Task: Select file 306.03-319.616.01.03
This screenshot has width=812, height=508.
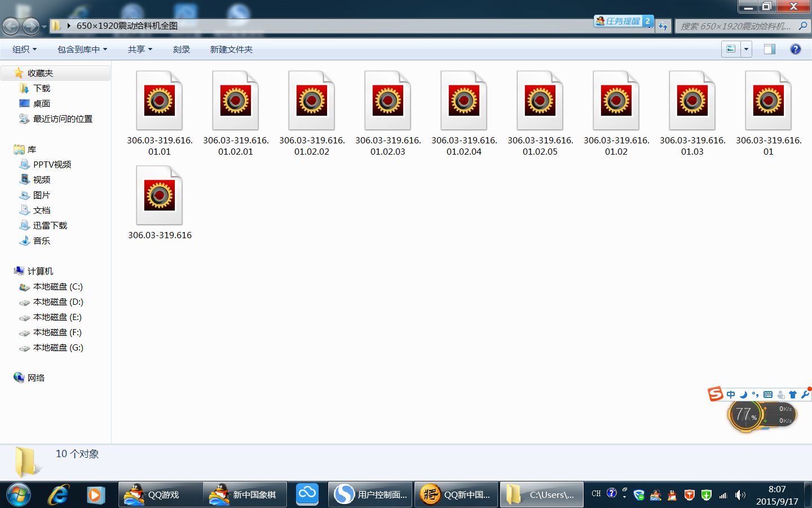Action: click(692, 113)
